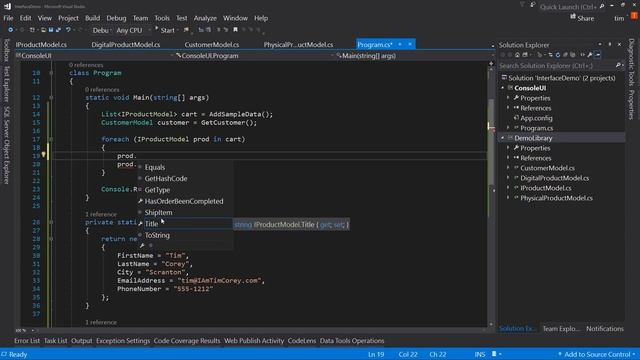This screenshot has height=360, width=640.
Task: Click the Undo toolbar icon
Action: (68, 30)
